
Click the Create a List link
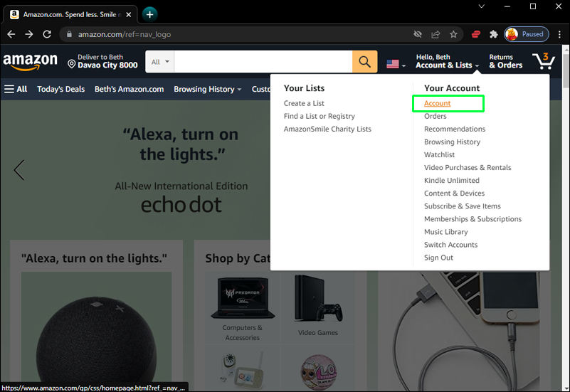(304, 103)
